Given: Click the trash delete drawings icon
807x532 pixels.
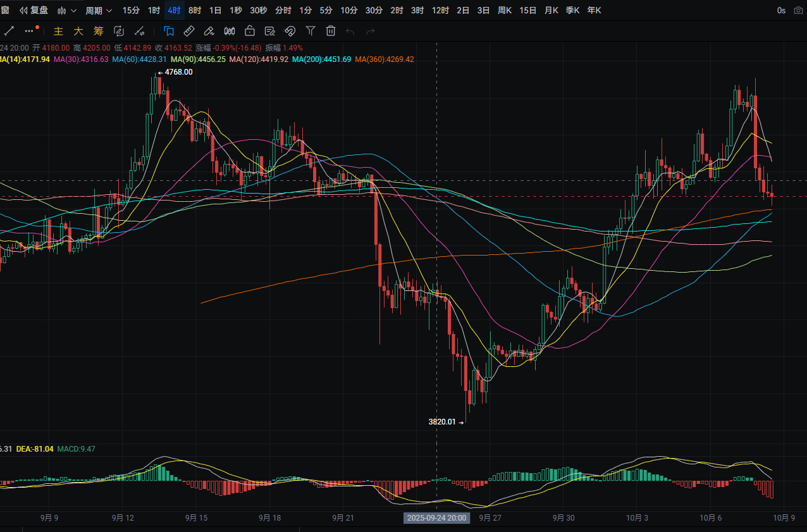Looking at the screenshot, I should pos(330,30).
